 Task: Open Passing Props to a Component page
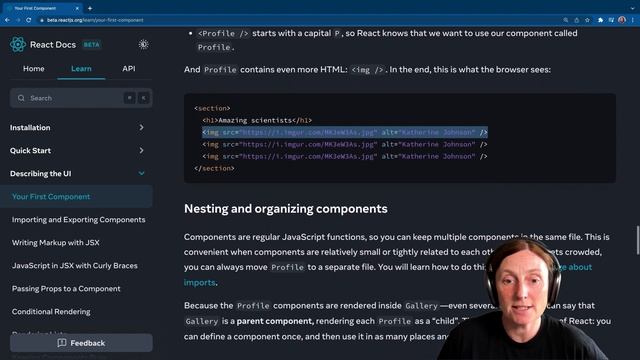(66, 289)
